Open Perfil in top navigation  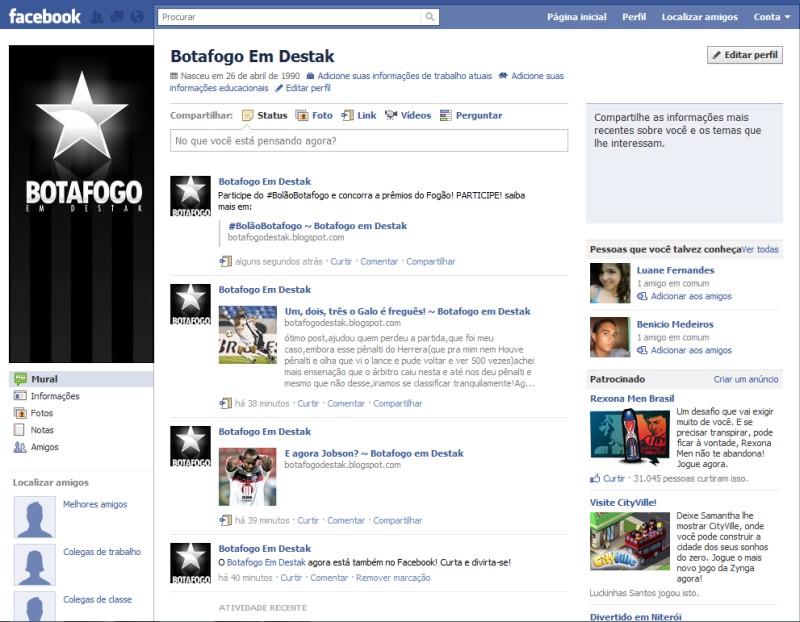point(634,17)
